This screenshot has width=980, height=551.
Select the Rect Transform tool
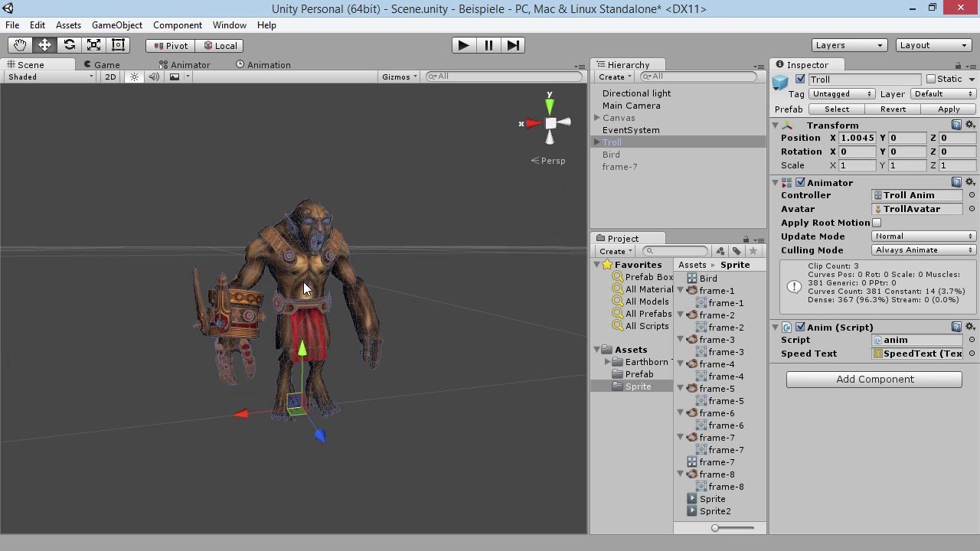[118, 45]
